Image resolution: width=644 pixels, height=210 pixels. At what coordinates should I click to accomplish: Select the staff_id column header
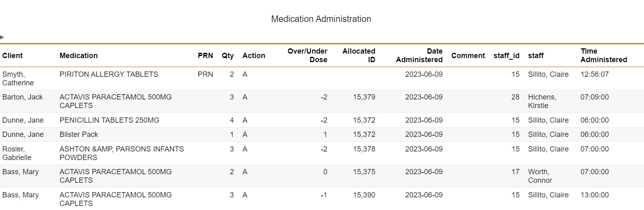[506, 56]
